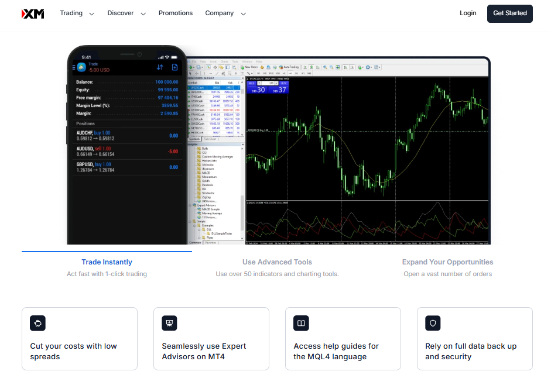Image resolution: width=551 pixels, height=392 pixels.
Task: Switch to Expand Your Opportunities tab
Action: (447, 263)
